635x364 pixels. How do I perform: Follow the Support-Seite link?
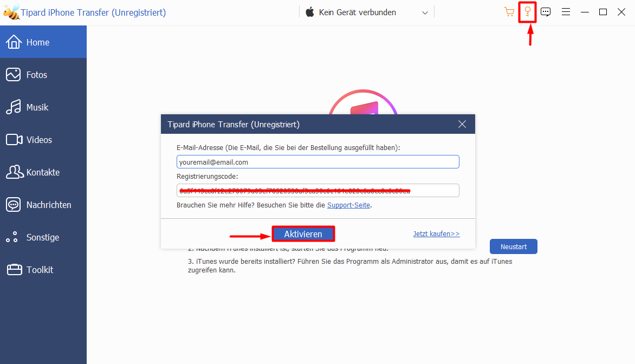(x=349, y=205)
